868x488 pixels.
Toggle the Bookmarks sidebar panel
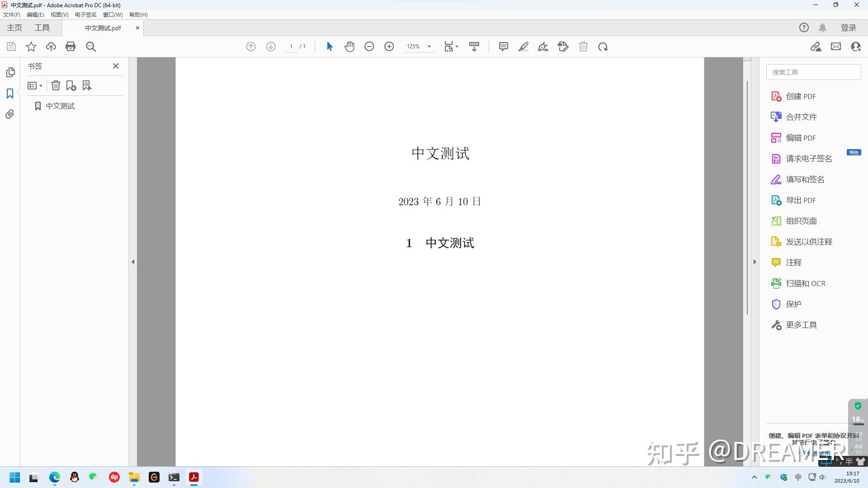pyautogui.click(x=10, y=94)
